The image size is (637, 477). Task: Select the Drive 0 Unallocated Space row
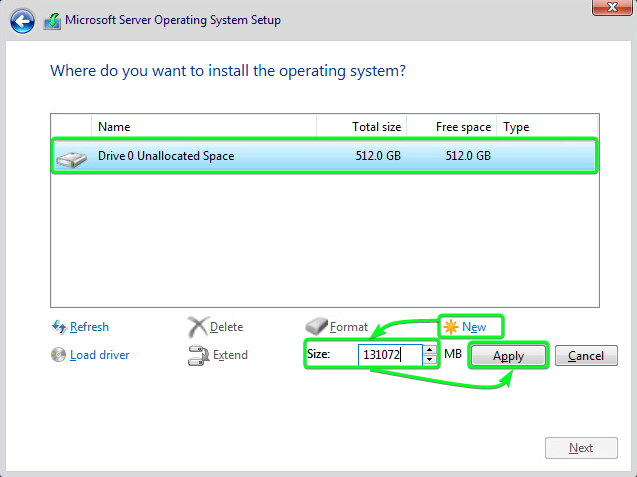tap(325, 156)
